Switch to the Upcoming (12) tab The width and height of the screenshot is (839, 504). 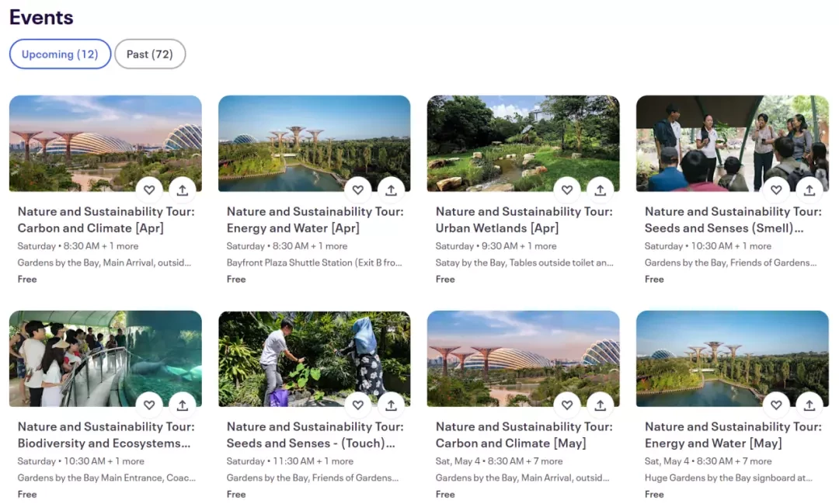(x=60, y=54)
